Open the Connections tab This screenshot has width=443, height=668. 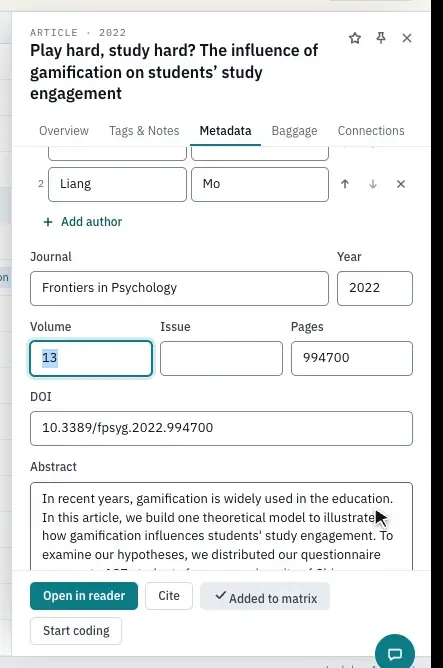point(371,131)
